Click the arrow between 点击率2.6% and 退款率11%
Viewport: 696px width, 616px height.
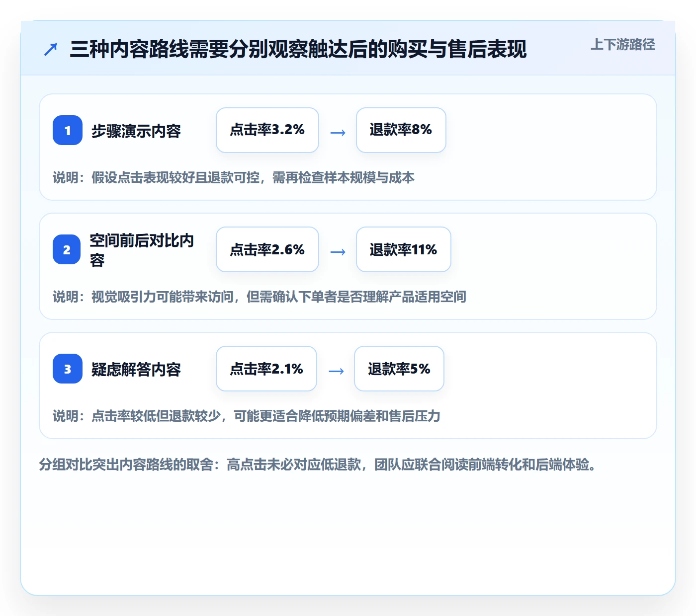click(338, 251)
